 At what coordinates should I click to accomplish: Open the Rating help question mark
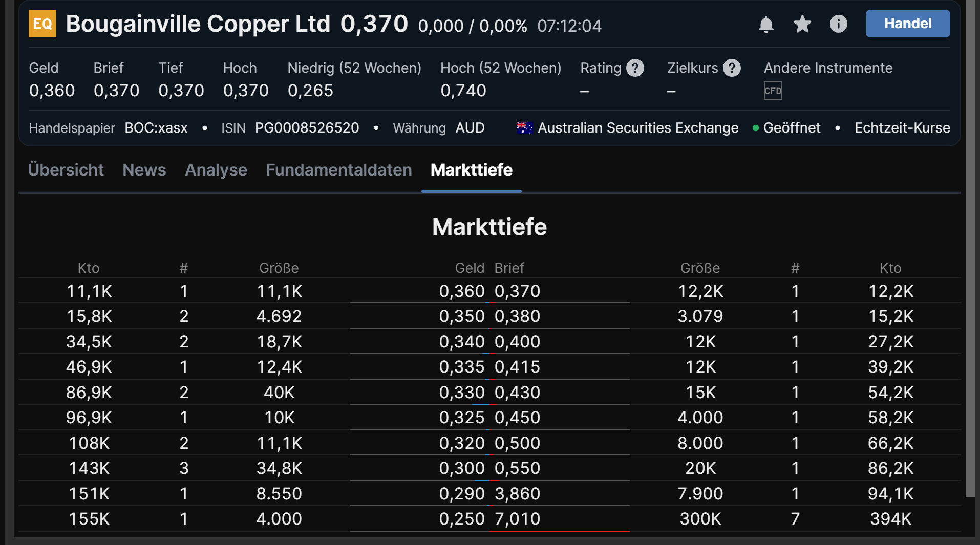coord(635,67)
